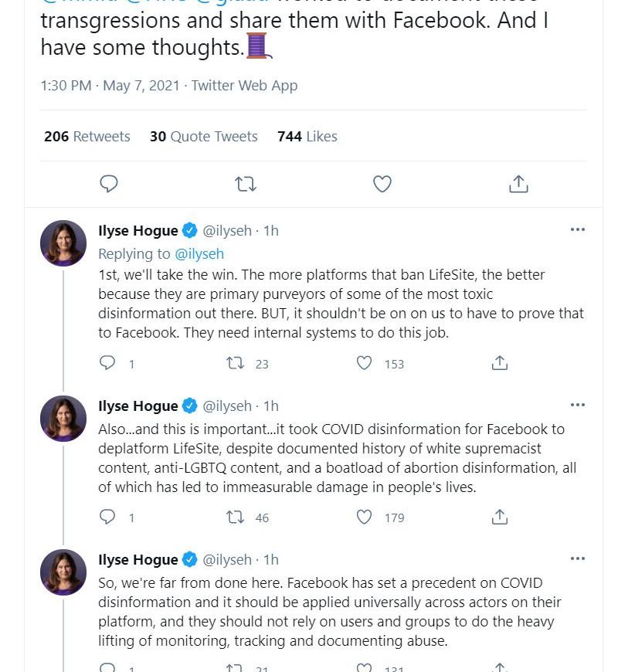This screenshot has width=618, height=672.
Task: Share the main tweet via the share icon
Action: 518,184
